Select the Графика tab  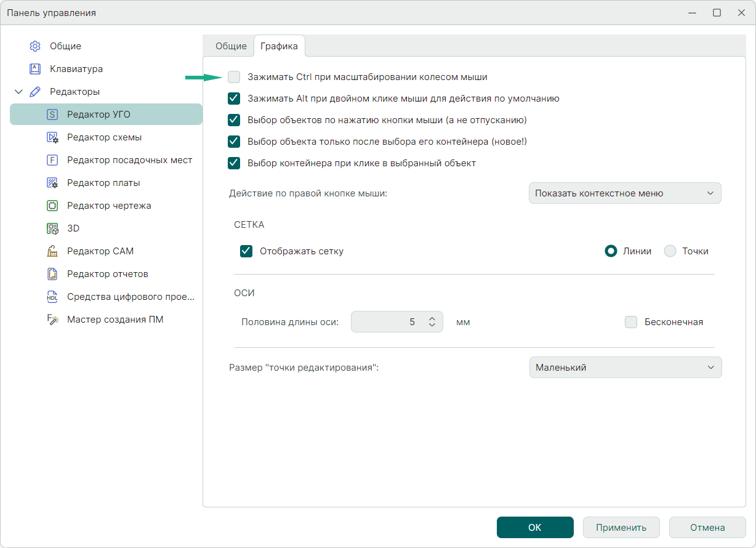(x=279, y=46)
